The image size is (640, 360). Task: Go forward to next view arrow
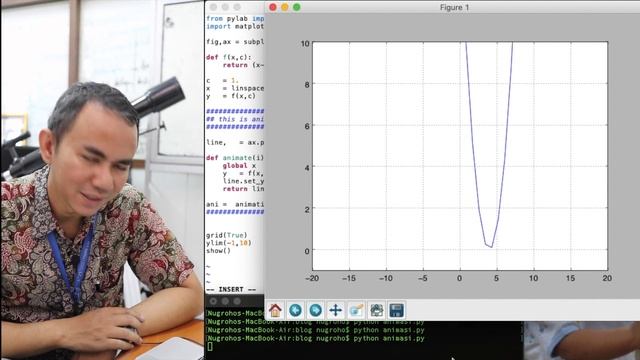[316, 311]
